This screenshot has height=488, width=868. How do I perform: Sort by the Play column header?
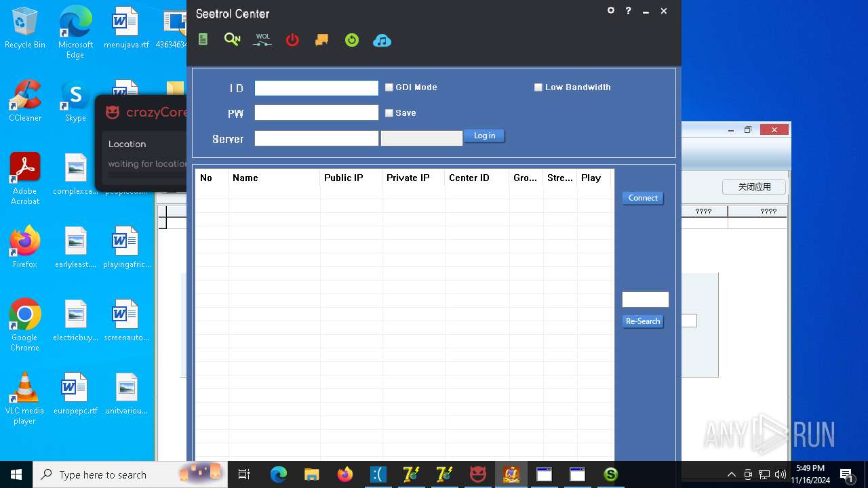594,178
